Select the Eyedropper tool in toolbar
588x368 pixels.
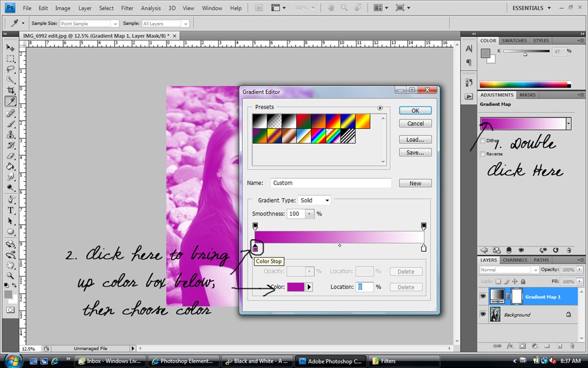pyautogui.click(x=10, y=101)
